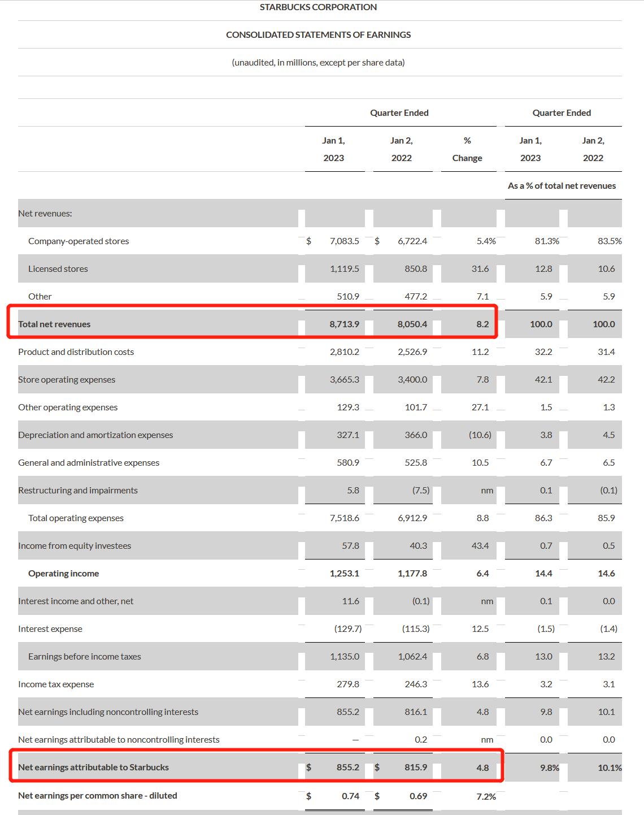Select 'General and administrative expenses' label
This screenshot has width=644, height=815.
[89, 463]
